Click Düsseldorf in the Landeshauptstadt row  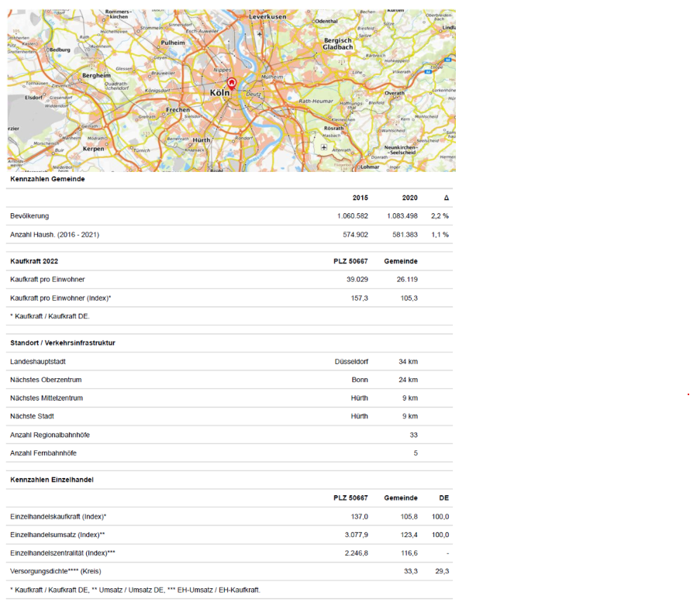(x=351, y=362)
